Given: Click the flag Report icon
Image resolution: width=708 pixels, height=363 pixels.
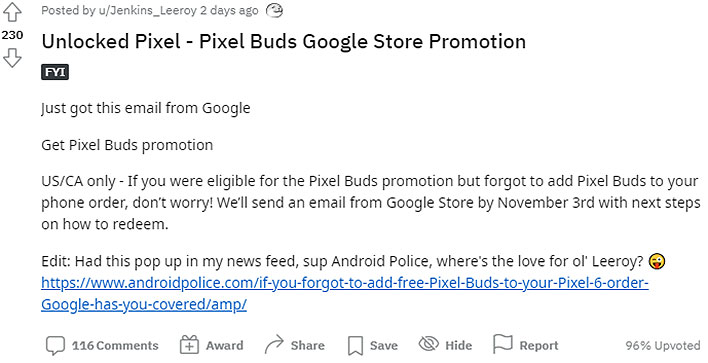Looking at the screenshot, I should [503, 344].
